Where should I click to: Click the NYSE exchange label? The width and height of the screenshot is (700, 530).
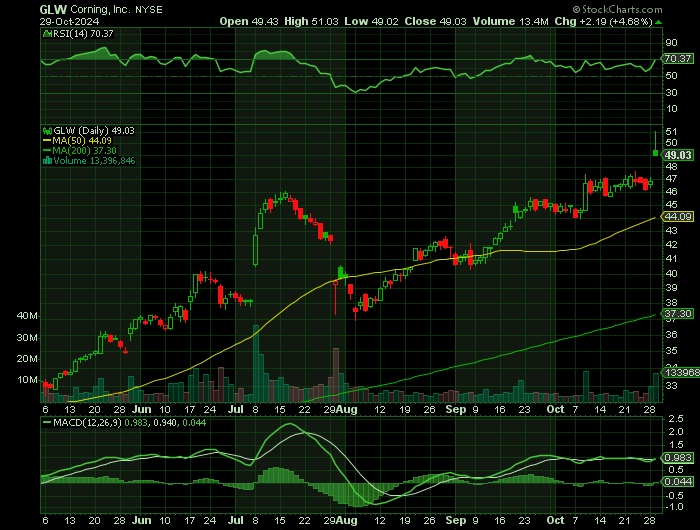click(149, 10)
